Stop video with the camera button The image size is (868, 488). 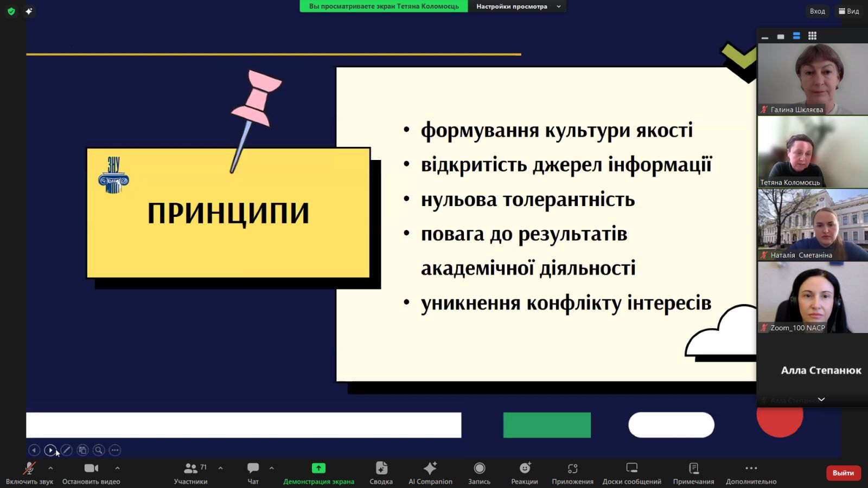pos(91,473)
